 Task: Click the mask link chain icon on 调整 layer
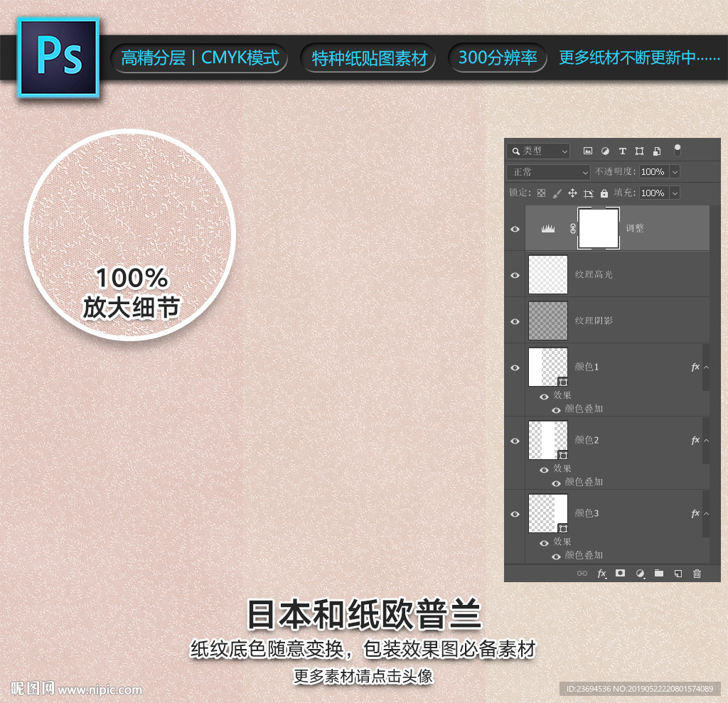[573, 228]
